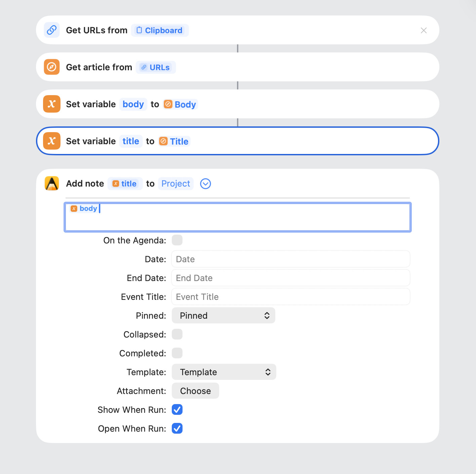
Task: Toggle the Collapsed checkbox
Action: (x=177, y=334)
